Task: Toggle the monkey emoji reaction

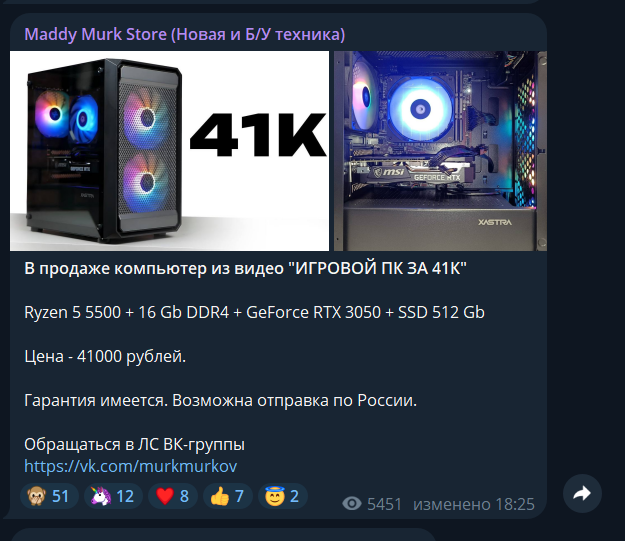Action: [49, 496]
